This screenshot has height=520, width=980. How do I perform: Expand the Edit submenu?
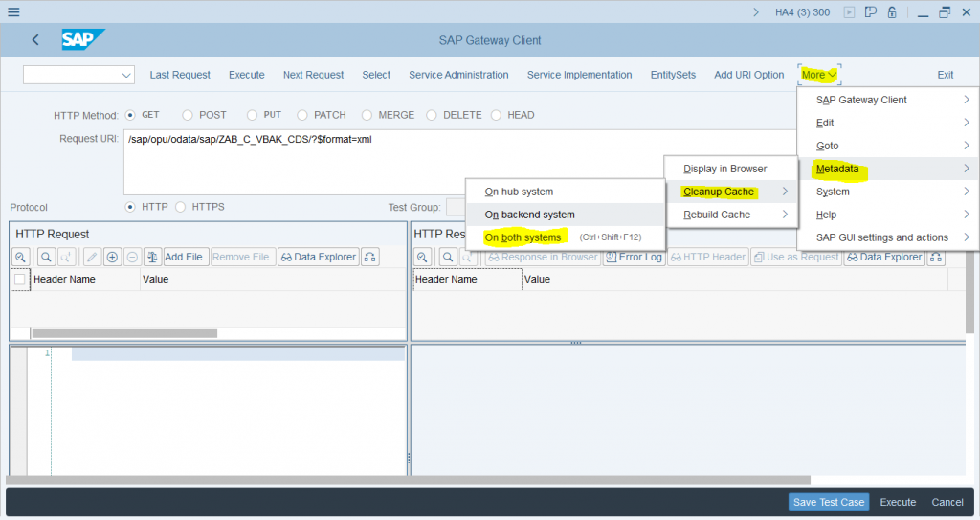[887, 123]
